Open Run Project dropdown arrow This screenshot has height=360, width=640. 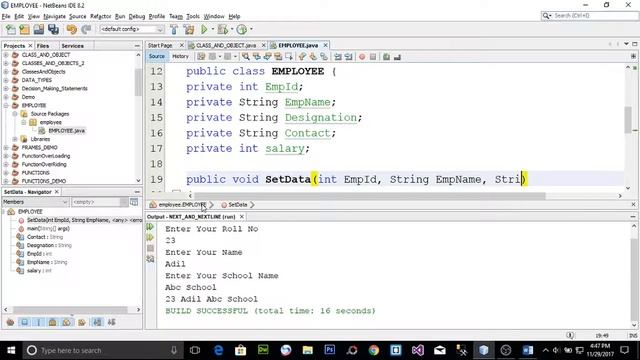(x=213, y=29)
